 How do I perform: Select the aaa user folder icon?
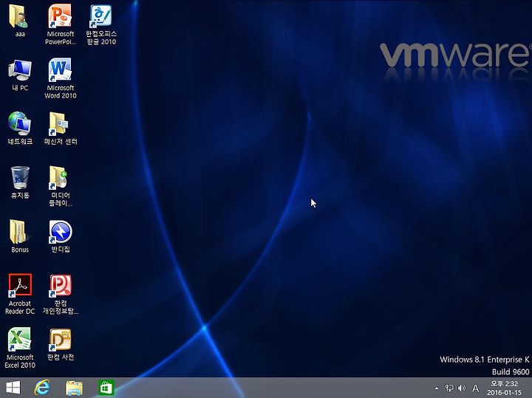(20, 21)
